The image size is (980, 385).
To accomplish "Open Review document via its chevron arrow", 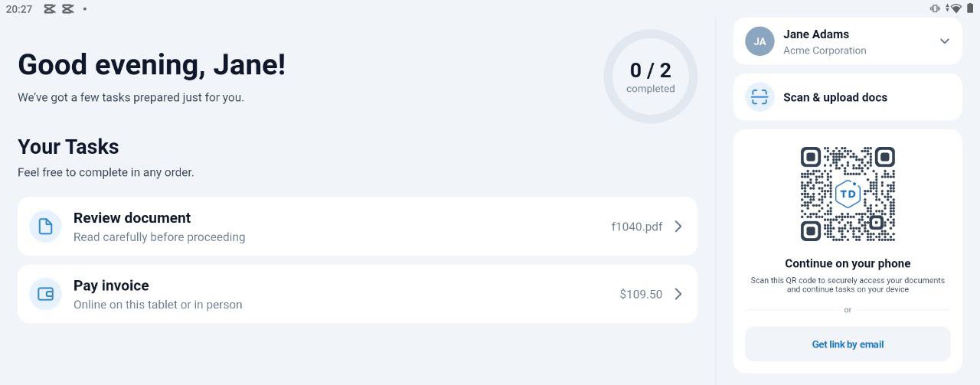I will point(678,227).
